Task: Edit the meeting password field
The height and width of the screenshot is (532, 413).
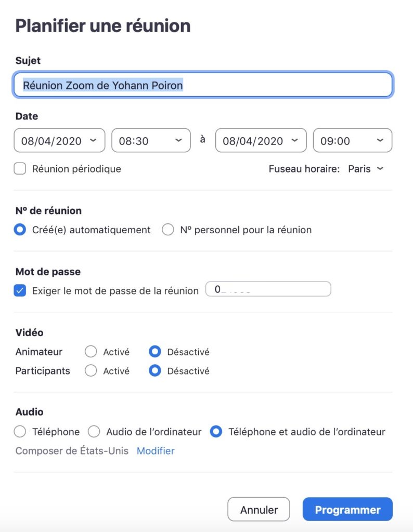Action: (x=268, y=289)
